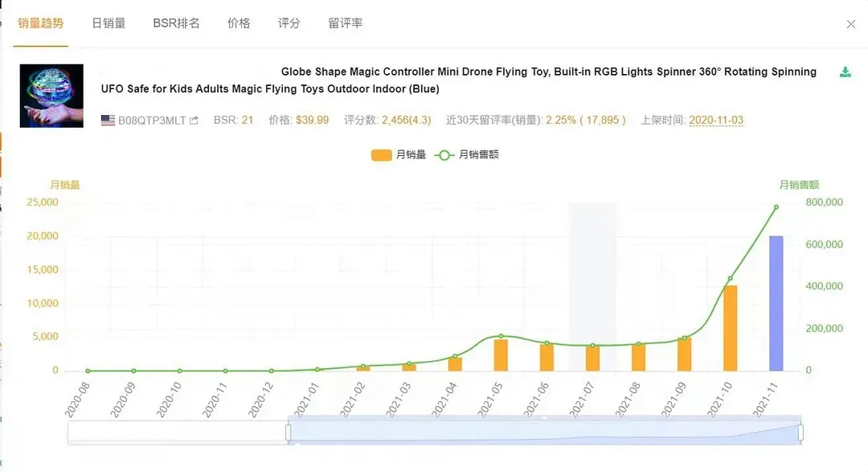Download the chart data with green icon
The width and height of the screenshot is (868, 472).
point(845,72)
